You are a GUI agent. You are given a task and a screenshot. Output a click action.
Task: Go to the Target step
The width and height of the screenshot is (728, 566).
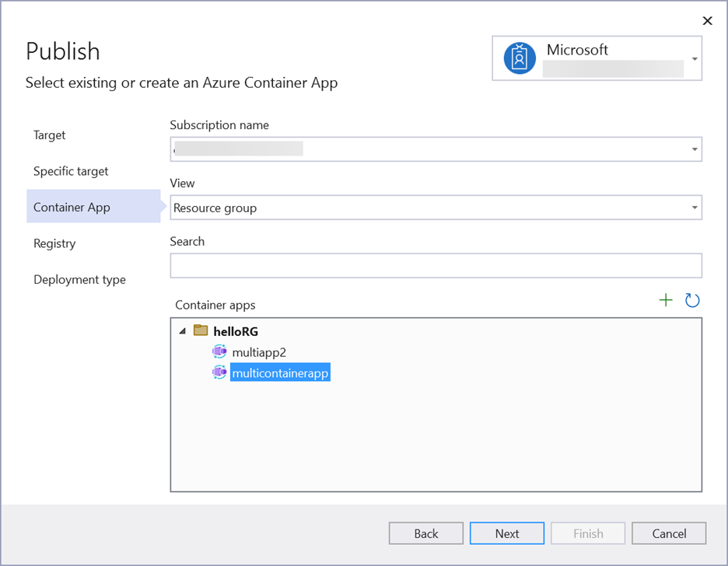point(50,135)
